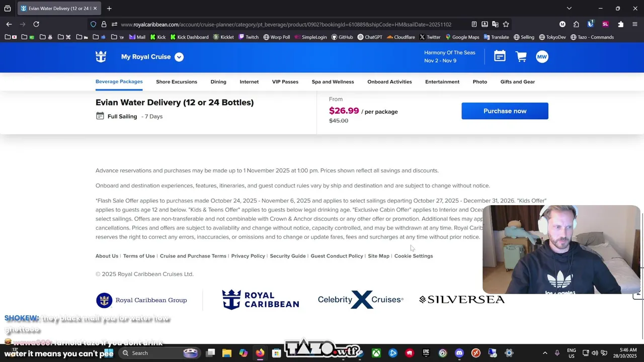Open Discord from the taskbar
The image size is (644, 362).
(x=459, y=353)
